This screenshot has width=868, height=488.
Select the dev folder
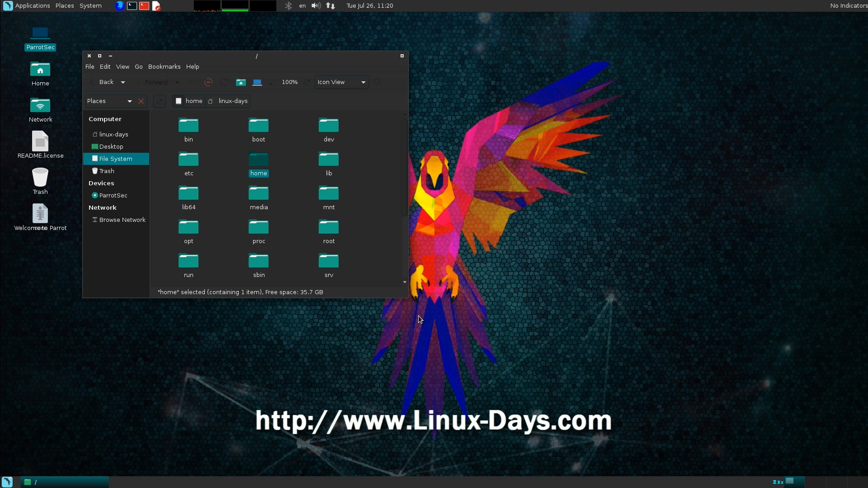coord(329,130)
